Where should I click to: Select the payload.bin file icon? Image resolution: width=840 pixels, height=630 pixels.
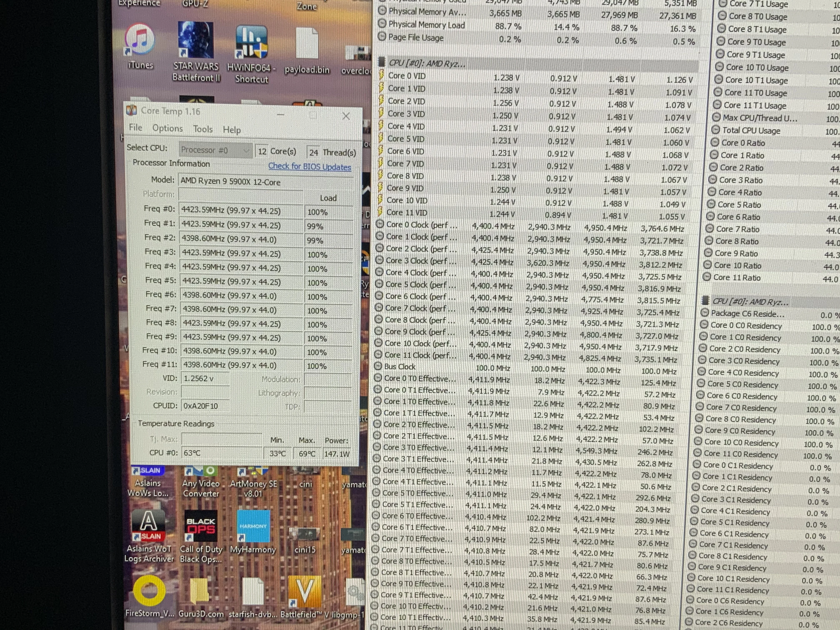click(x=307, y=51)
